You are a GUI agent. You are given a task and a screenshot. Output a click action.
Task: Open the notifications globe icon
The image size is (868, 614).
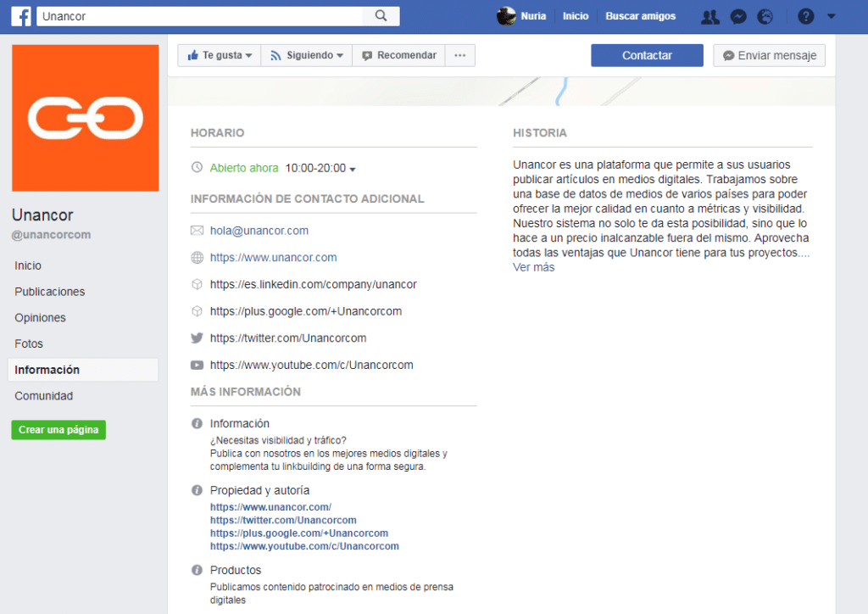(765, 17)
